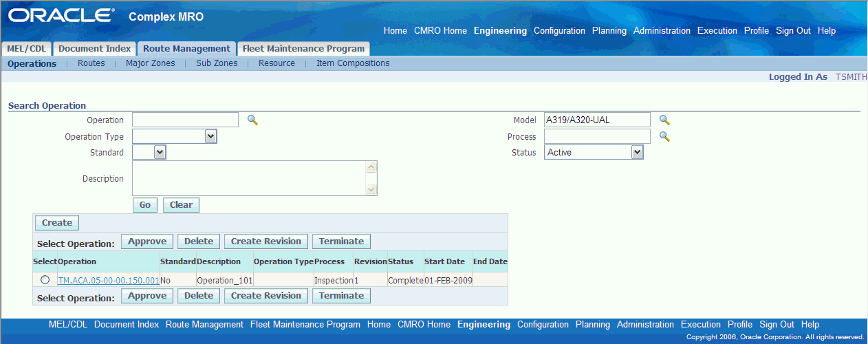
Task: Open the Operation field search magnifier
Action: tap(252, 120)
